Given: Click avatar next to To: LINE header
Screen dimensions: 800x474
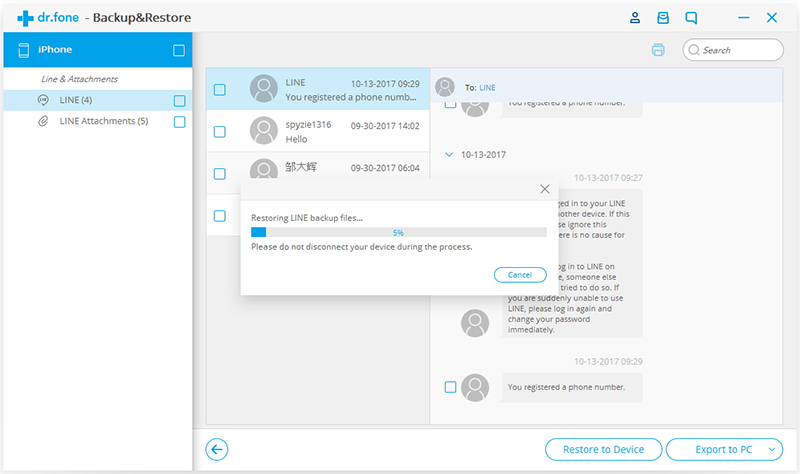Looking at the screenshot, I should tap(445, 87).
